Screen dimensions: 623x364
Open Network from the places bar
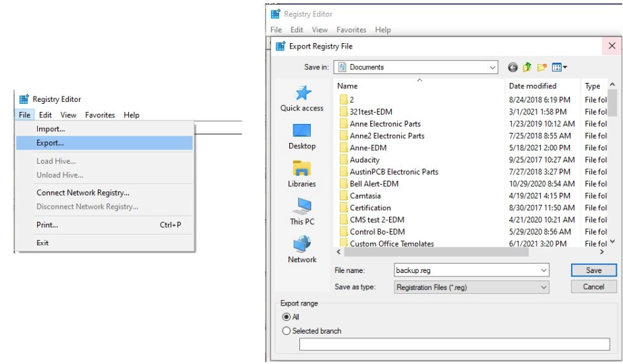click(x=301, y=249)
